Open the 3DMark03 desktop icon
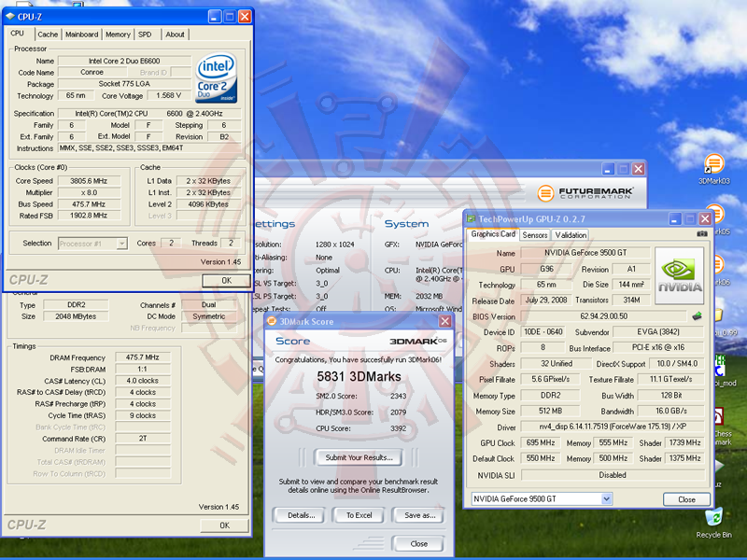 (x=713, y=169)
